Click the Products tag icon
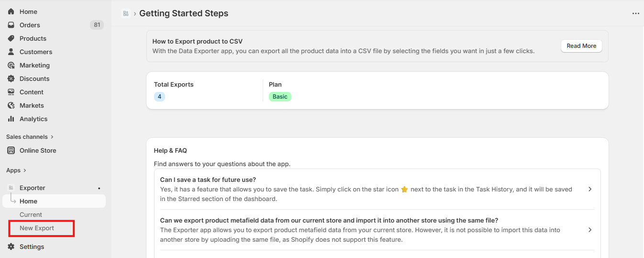 (11, 38)
